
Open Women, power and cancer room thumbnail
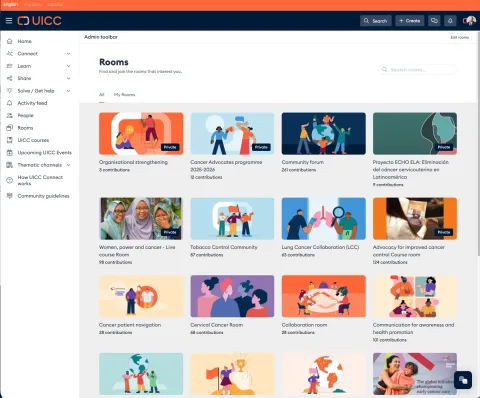(141, 219)
